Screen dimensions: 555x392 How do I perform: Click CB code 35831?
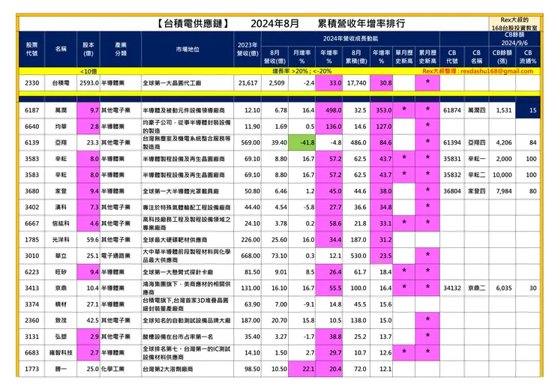pyautogui.click(x=452, y=159)
